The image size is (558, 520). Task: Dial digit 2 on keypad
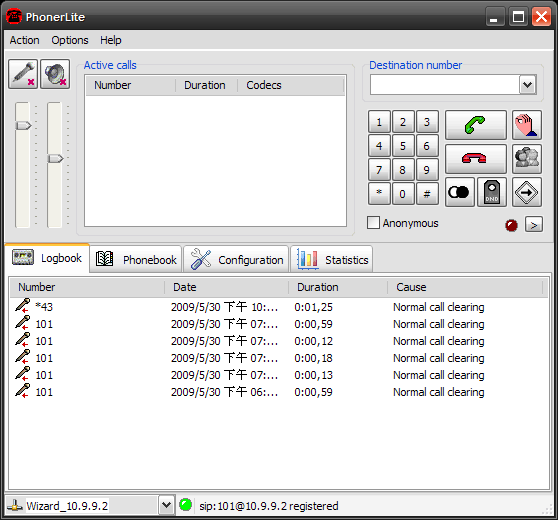[x=403, y=122]
